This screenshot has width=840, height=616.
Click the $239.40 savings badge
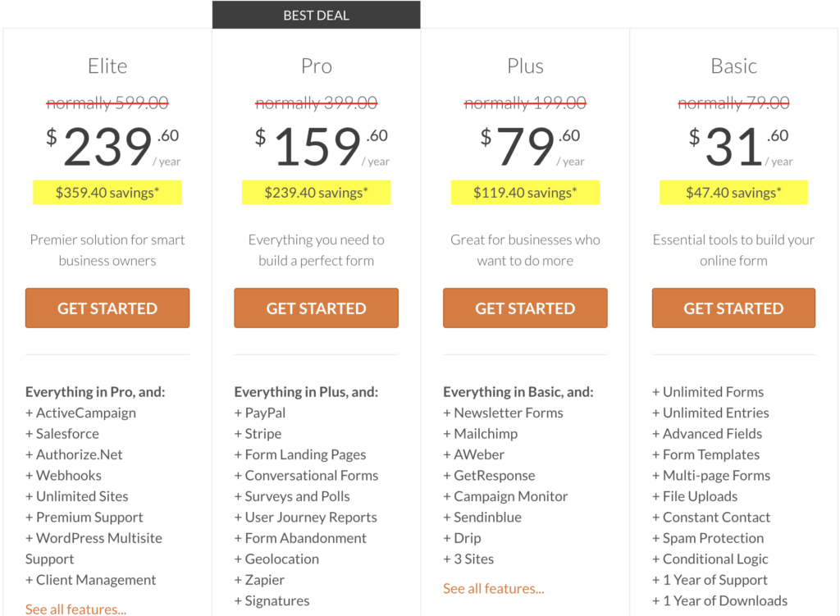(x=316, y=192)
